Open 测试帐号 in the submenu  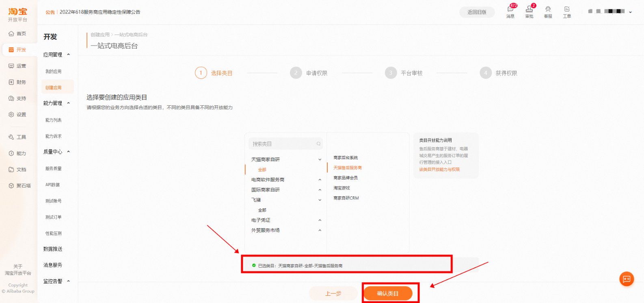[54, 201]
